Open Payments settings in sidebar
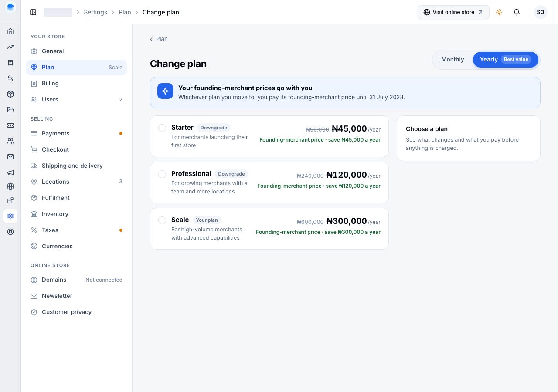 click(x=77, y=134)
